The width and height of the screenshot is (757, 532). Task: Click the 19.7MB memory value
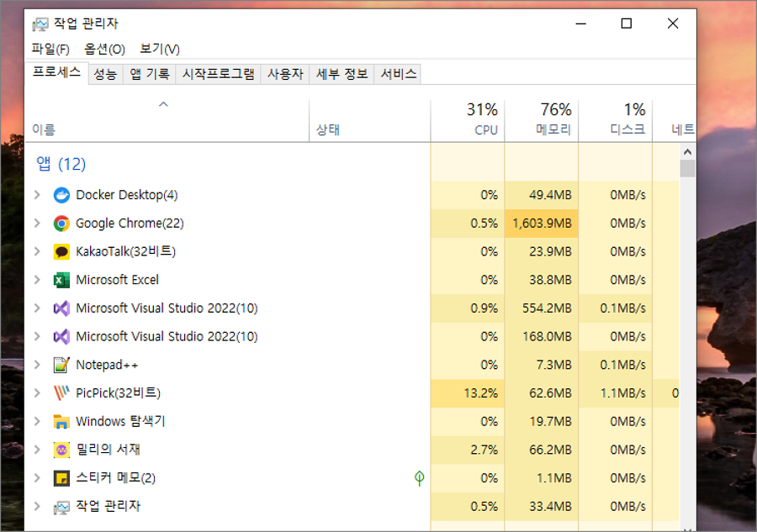(x=550, y=422)
